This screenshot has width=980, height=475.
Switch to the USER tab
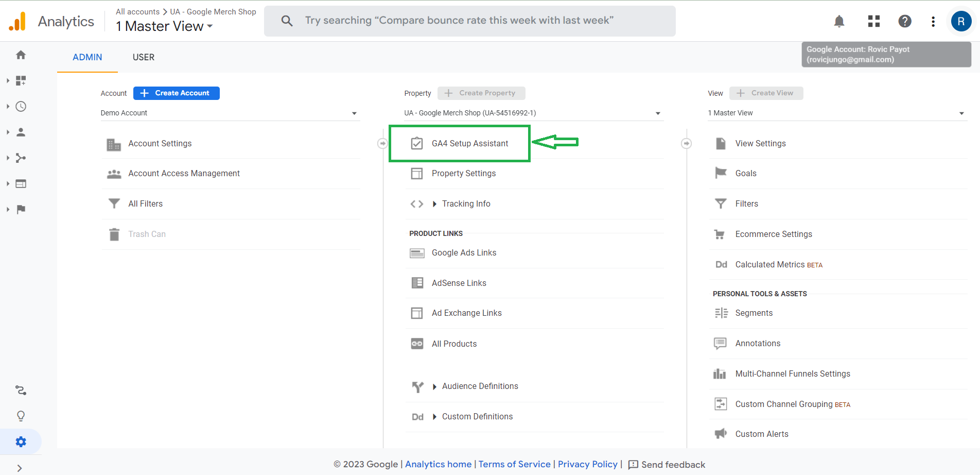143,57
